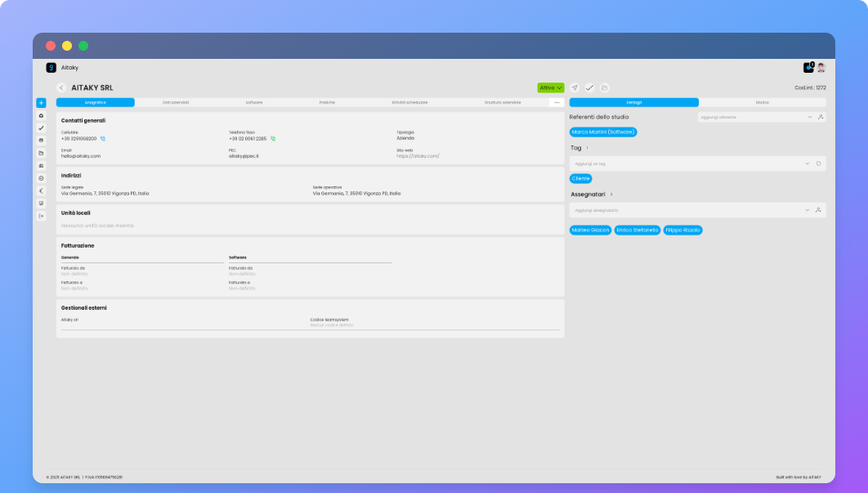868x493 pixels.
Task: Click the checkmark icon beside the send icon
Action: click(590, 86)
